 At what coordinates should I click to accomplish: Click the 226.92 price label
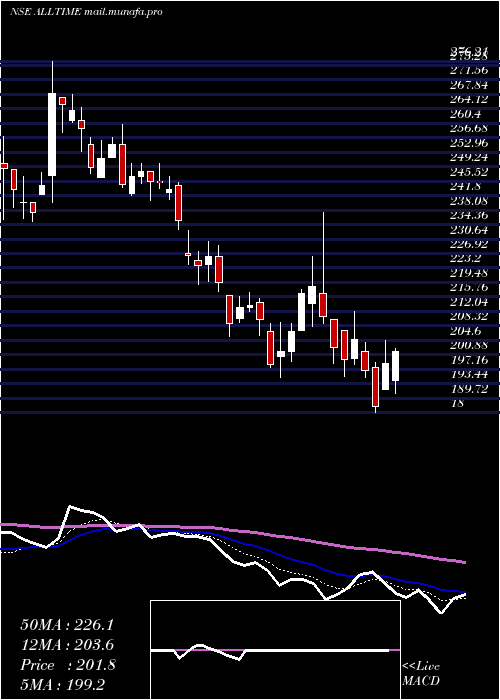tap(469, 244)
